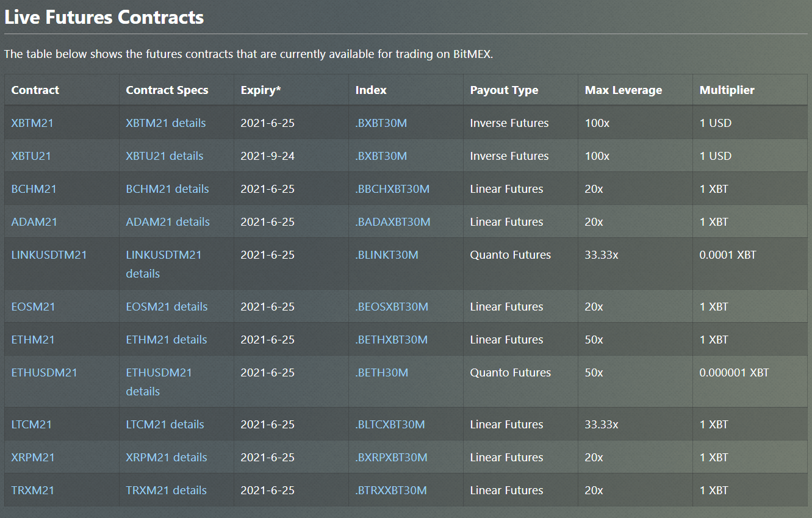The width and height of the screenshot is (812, 518).
Task: Open .BXBT30M index in XBTU21 row
Action: (381, 156)
